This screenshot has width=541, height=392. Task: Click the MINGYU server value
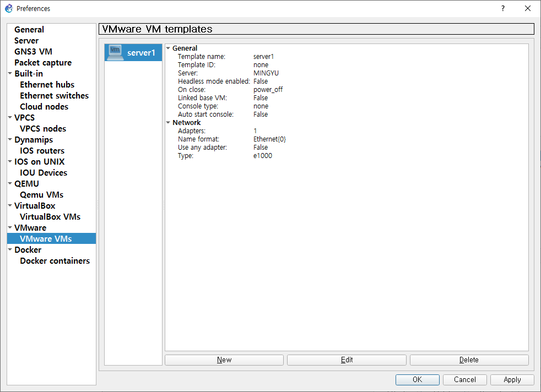[x=266, y=73]
